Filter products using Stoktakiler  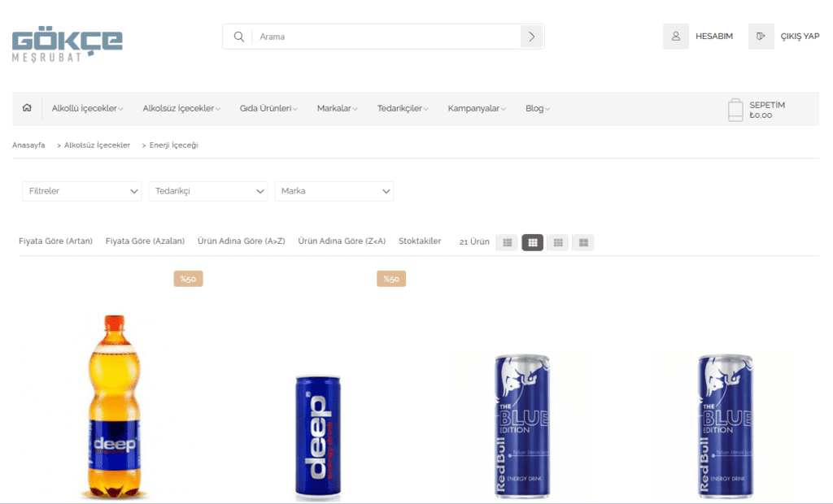[x=420, y=241]
